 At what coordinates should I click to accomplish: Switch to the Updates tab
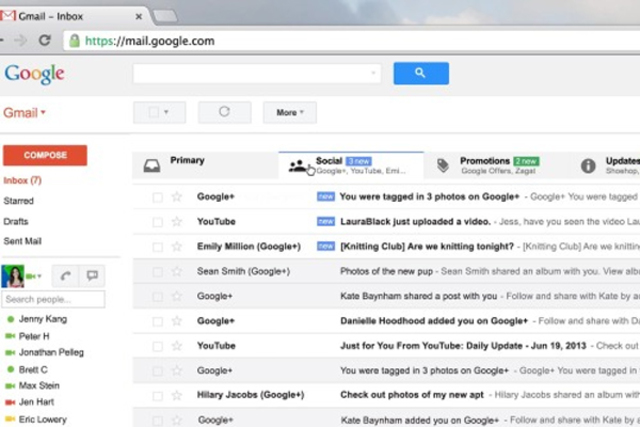[605, 165]
